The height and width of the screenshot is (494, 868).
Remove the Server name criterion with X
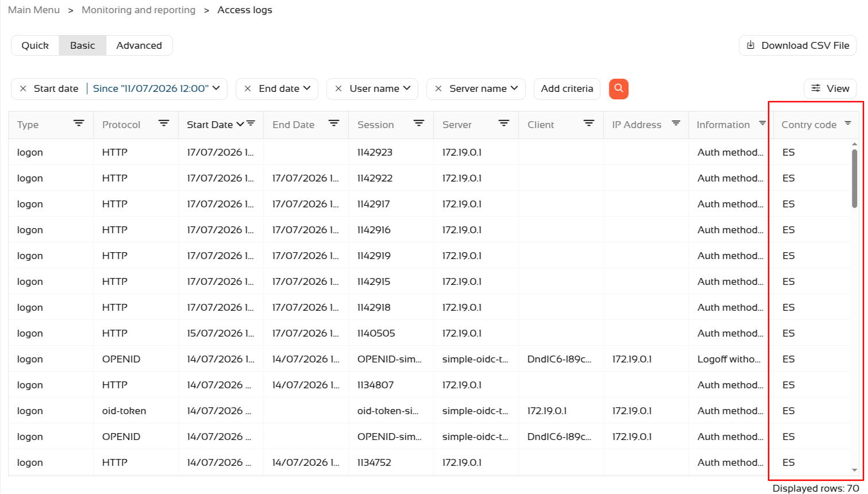(x=438, y=88)
